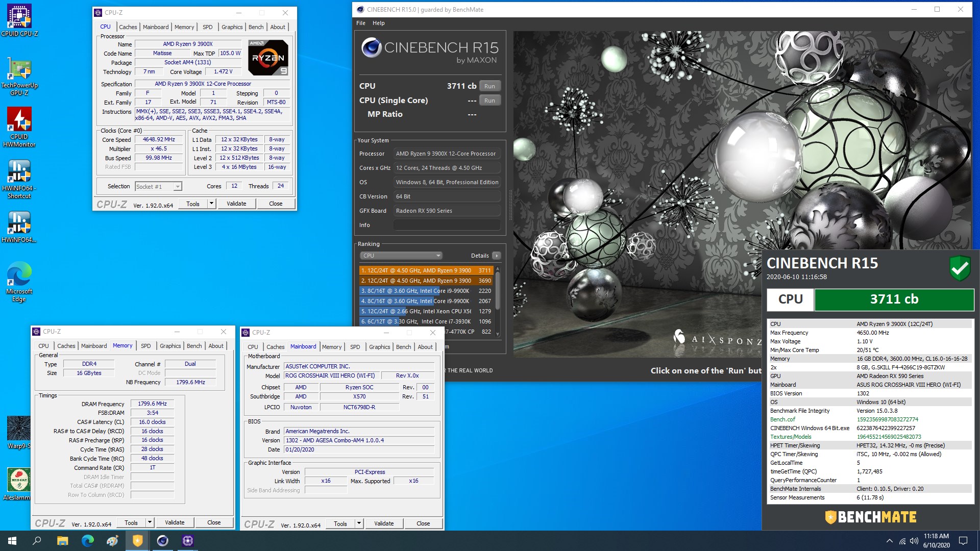Click BenchMate green verification shield
Viewport: 980px width, 551px height.
(x=960, y=268)
